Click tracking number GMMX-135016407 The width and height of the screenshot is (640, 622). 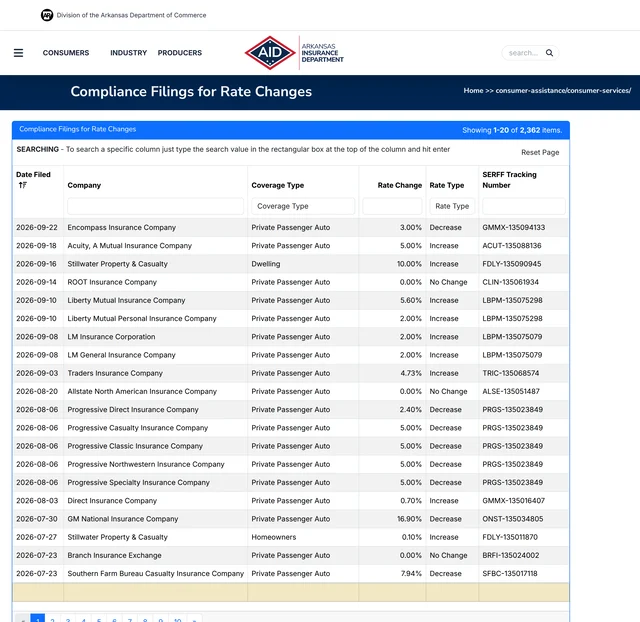point(513,501)
